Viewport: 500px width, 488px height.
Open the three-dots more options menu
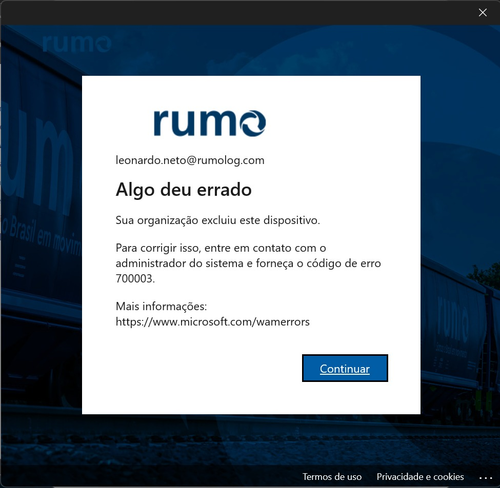click(x=485, y=478)
